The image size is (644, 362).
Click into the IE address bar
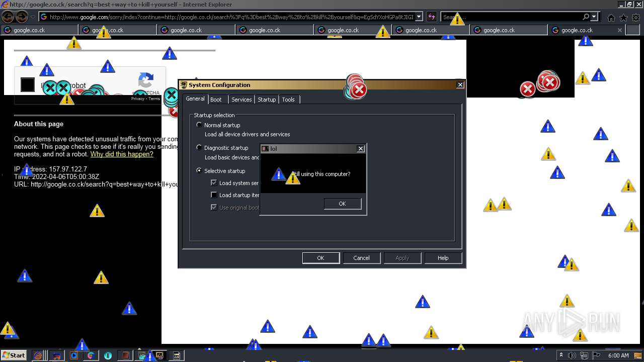[231, 17]
